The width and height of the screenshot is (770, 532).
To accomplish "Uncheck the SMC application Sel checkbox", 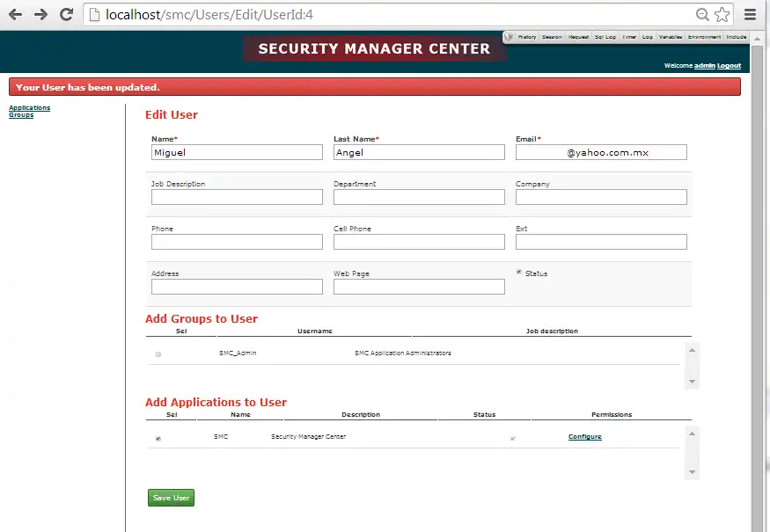I will click(x=158, y=438).
